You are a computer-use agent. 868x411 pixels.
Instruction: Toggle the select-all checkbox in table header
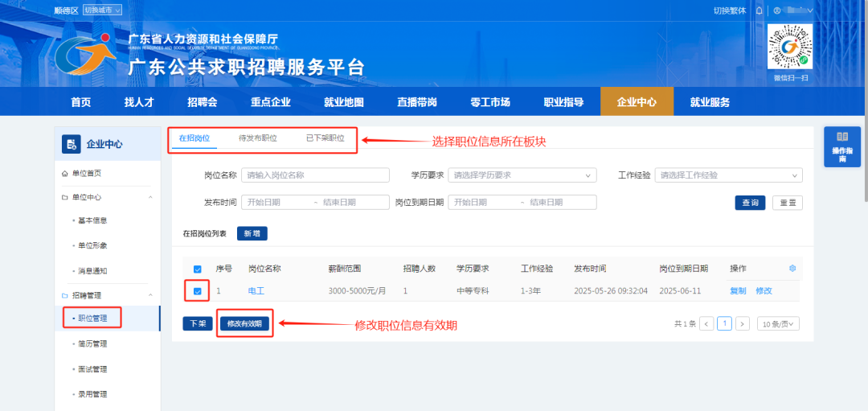(198, 269)
